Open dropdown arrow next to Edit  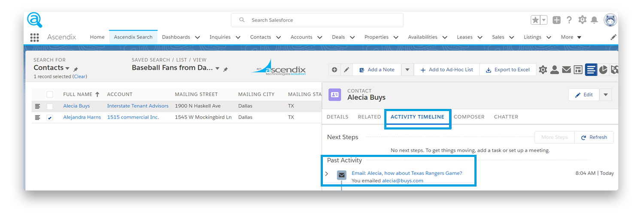tap(606, 95)
